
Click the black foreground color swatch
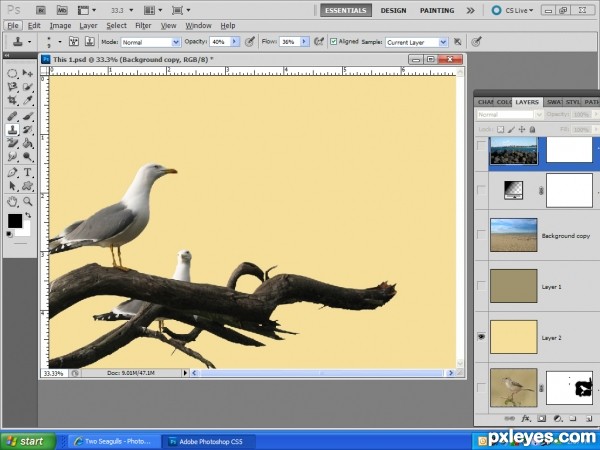click(15, 221)
